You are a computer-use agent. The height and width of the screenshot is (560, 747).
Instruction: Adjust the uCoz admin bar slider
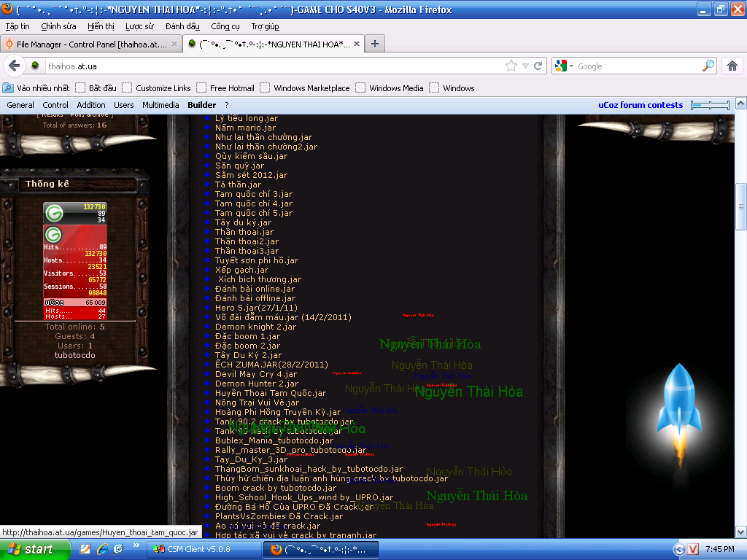(x=710, y=106)
